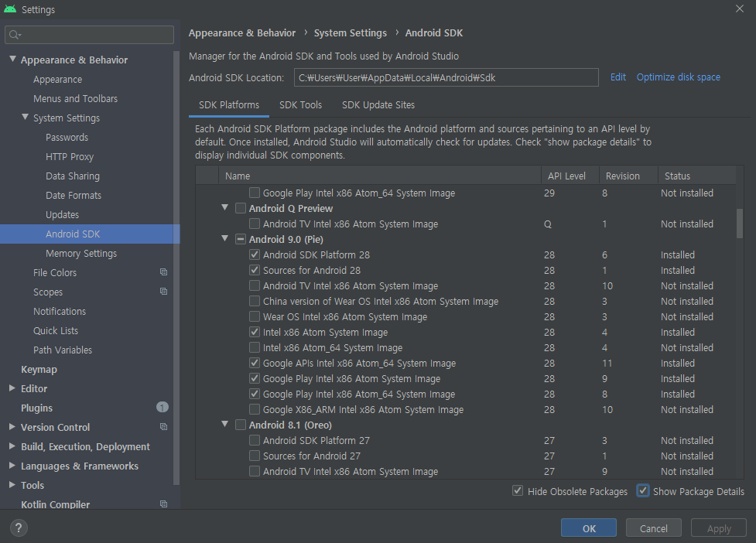This screenshot has width=756, height=543.
Task: Uncheck Sources for Android 28
Action: coord(255,270)
